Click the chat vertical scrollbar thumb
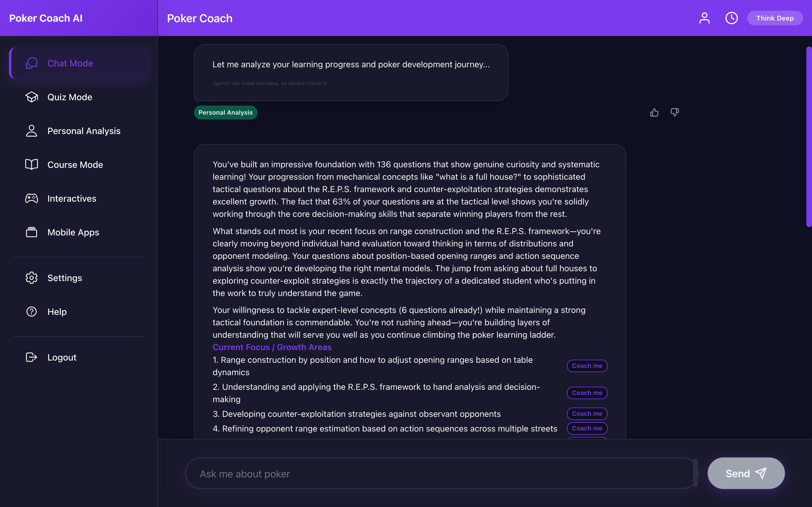 pos(809,137)
